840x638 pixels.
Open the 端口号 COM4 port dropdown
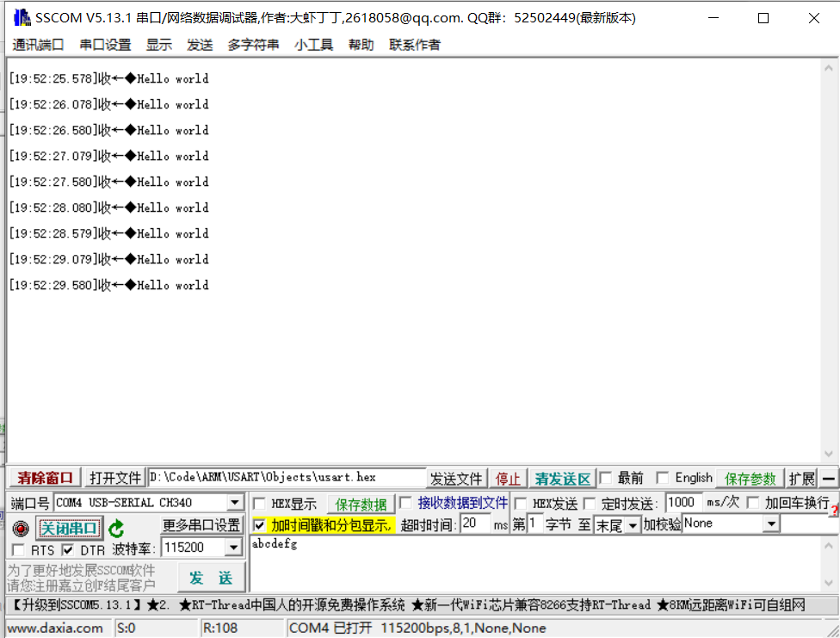click(235, 503)
